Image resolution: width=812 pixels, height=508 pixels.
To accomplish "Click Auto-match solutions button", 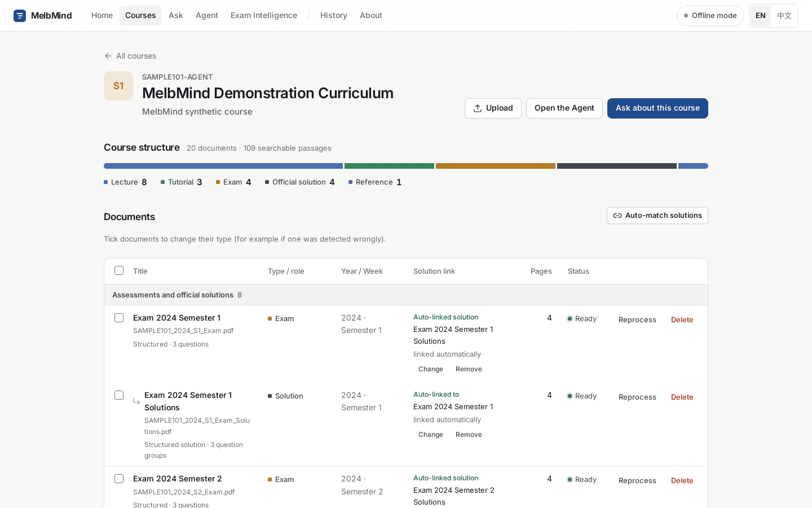I will pyautogui.click(x=657, y=216).
